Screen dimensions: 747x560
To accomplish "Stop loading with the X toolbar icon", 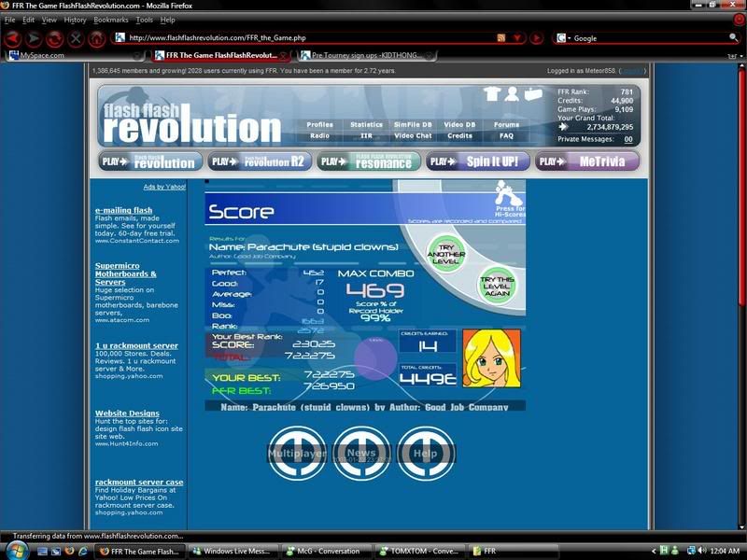I will (x=76, y=38).
